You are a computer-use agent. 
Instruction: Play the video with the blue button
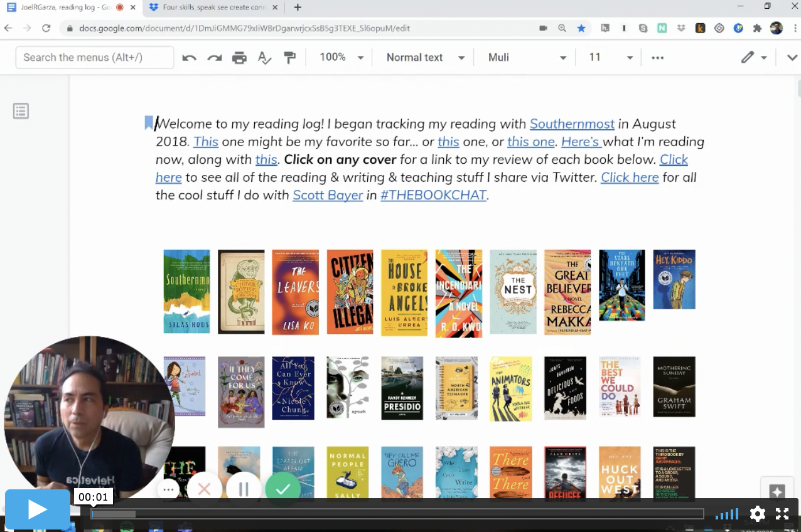[38, 509]
